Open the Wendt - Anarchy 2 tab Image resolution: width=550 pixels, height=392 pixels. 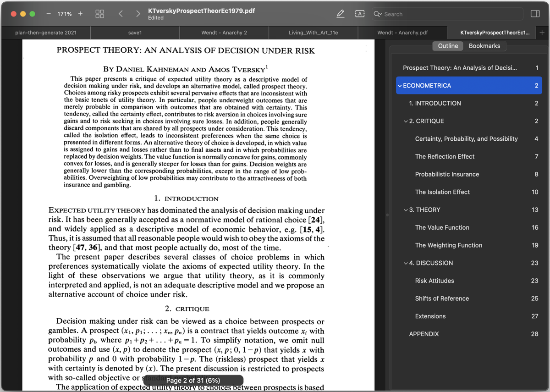pyautogui.click(x=224, y=33)
